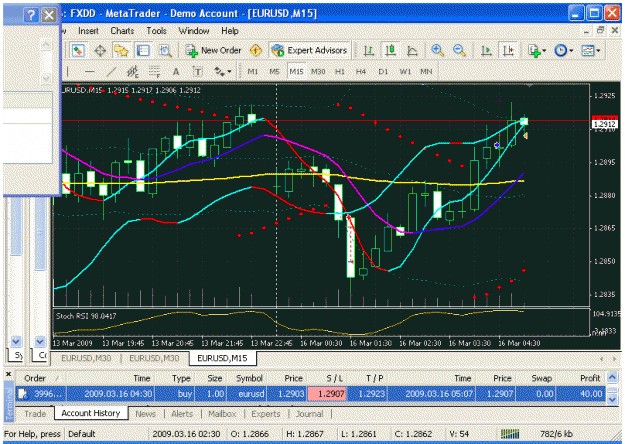The image size is (625, 444).
Task: Open the Strategy Tester magnifier icon
Action: click(x=165, y=51)
